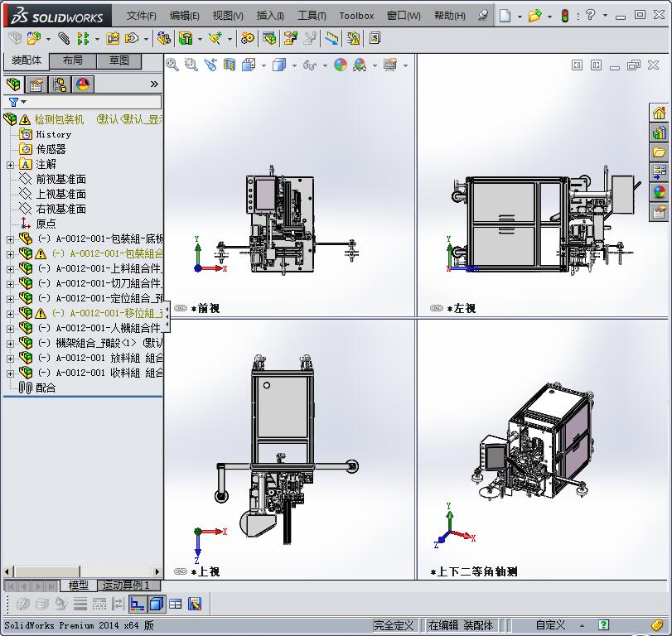Click the Linear Component Pattern icon
The height and width of the screenshot is (636, 672).
[83, 39]
